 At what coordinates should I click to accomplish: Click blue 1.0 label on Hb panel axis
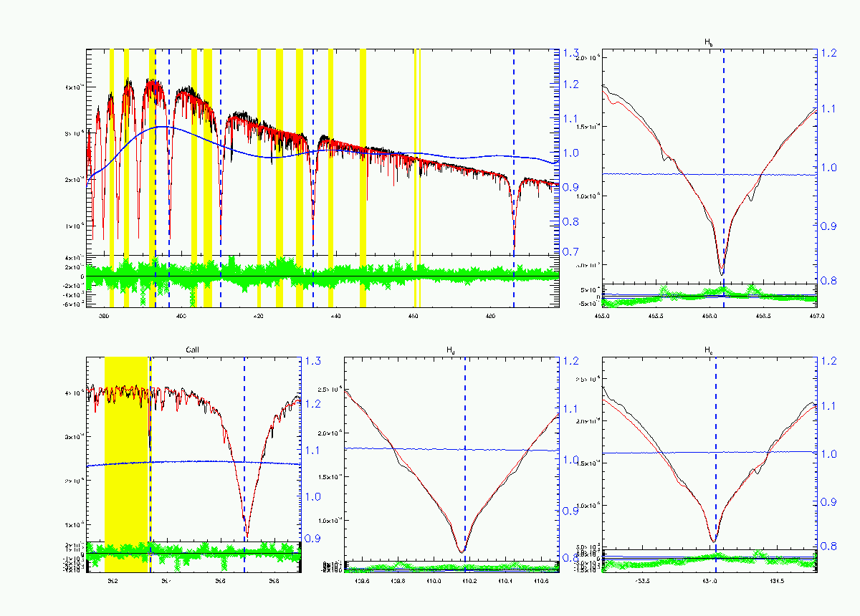coord(828,168)
